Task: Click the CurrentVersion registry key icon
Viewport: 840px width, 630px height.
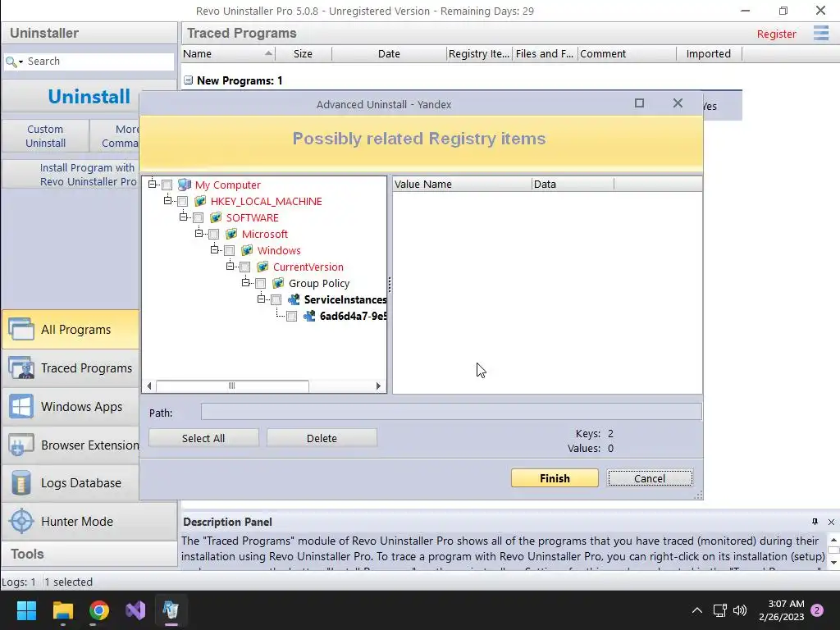Action: tap(262, 267)
